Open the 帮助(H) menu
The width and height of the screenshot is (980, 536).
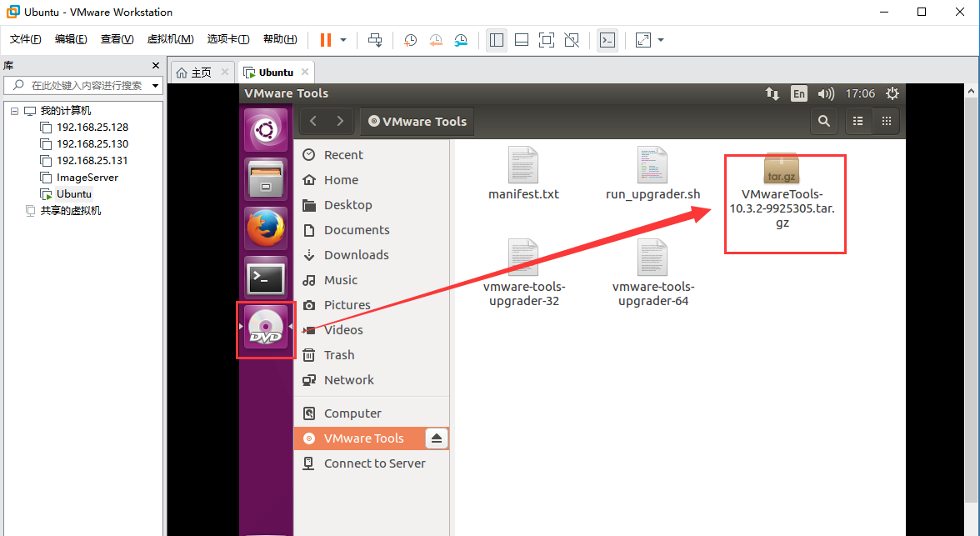tap(280, 39)
